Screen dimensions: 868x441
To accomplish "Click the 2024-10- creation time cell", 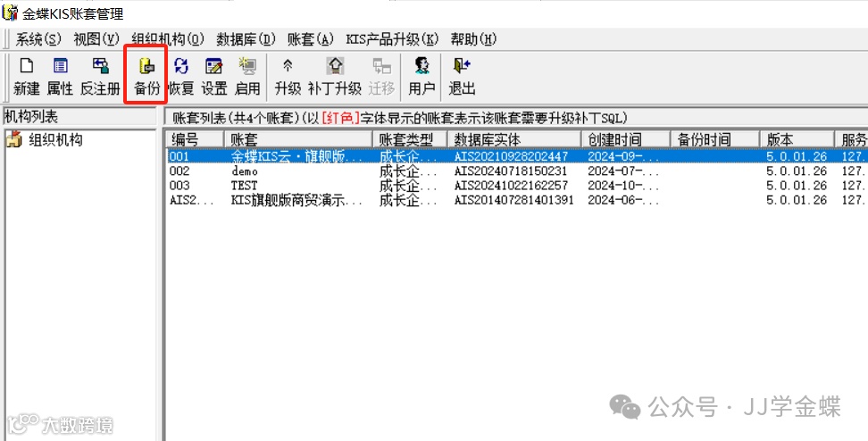I will (623, 186).
